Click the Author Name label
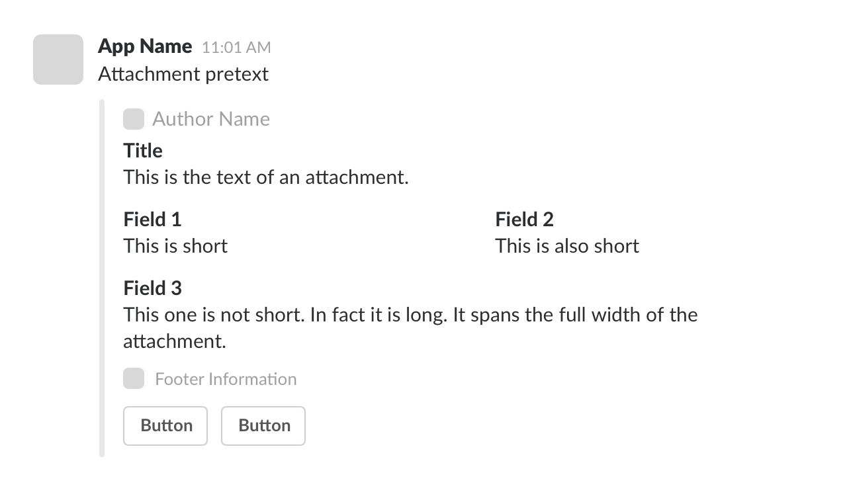The width and height of the screenshot is (847, 504). [211, 119]
